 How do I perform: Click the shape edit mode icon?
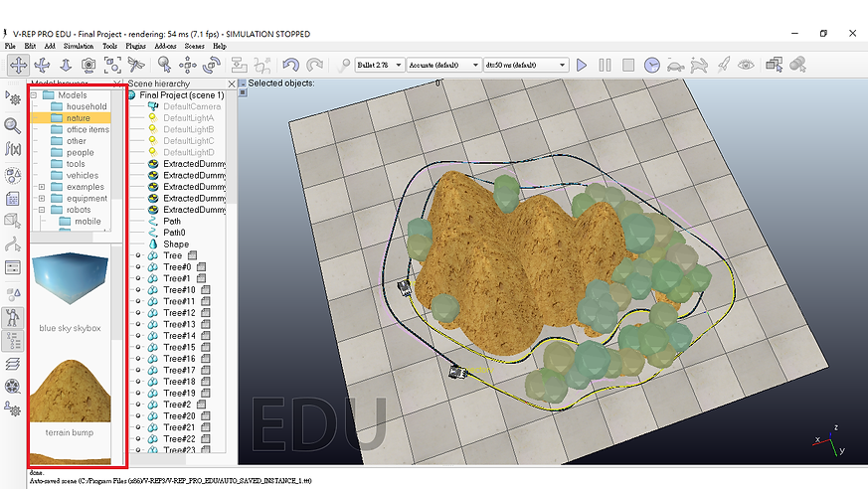point(13,222)
